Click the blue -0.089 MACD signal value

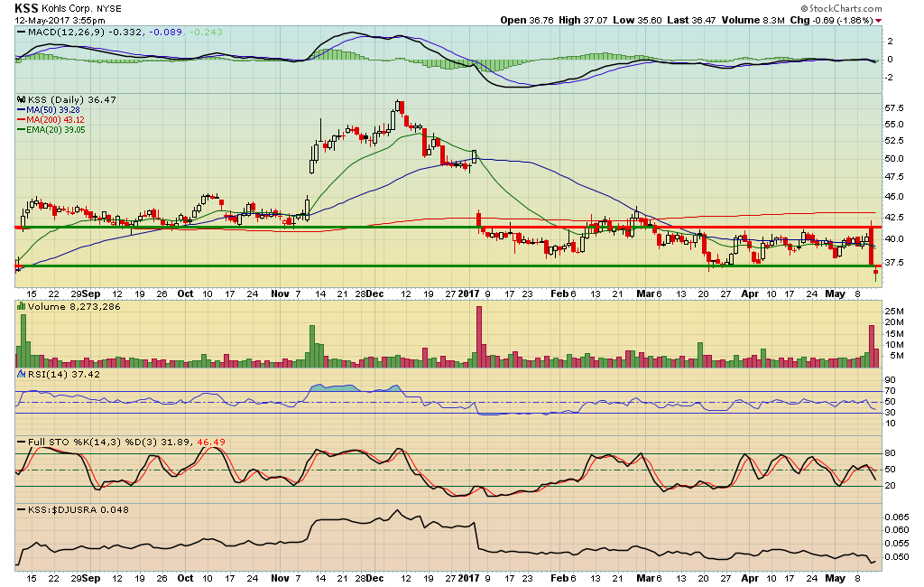coord(166,32)
